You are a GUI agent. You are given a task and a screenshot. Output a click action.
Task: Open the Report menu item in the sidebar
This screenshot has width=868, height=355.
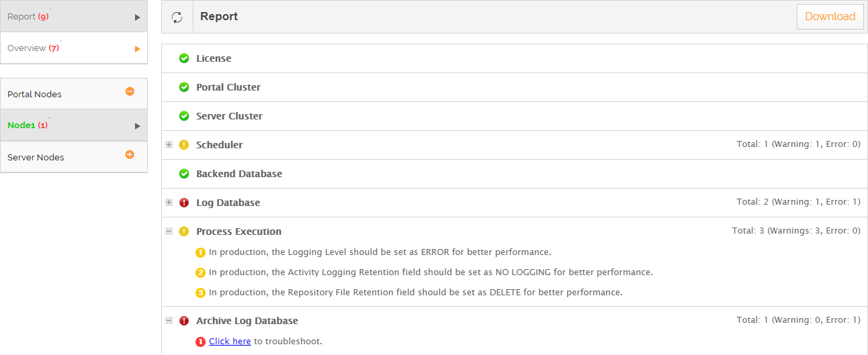(x=74, y=16)
